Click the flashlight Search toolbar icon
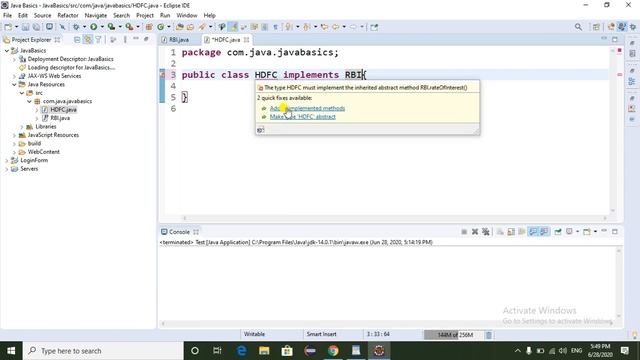Viewport: 640px width, 360px height. (x=202, y=27)
